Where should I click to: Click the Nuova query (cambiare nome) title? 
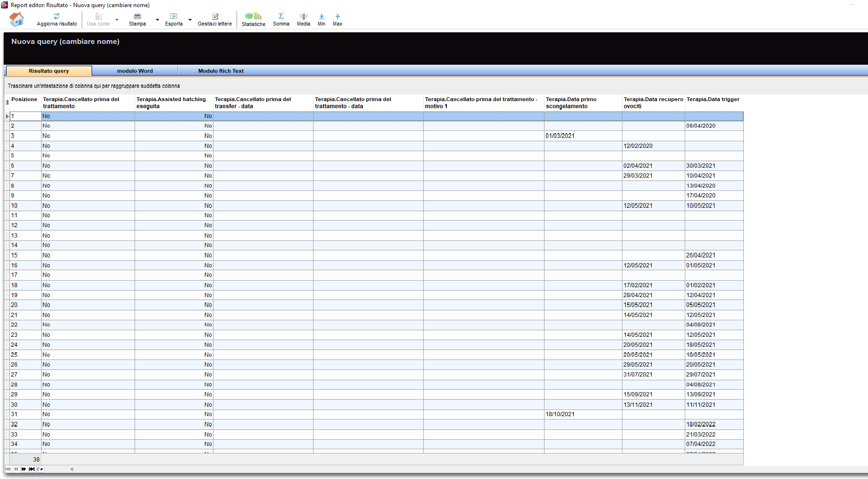(x=65, y=42)
